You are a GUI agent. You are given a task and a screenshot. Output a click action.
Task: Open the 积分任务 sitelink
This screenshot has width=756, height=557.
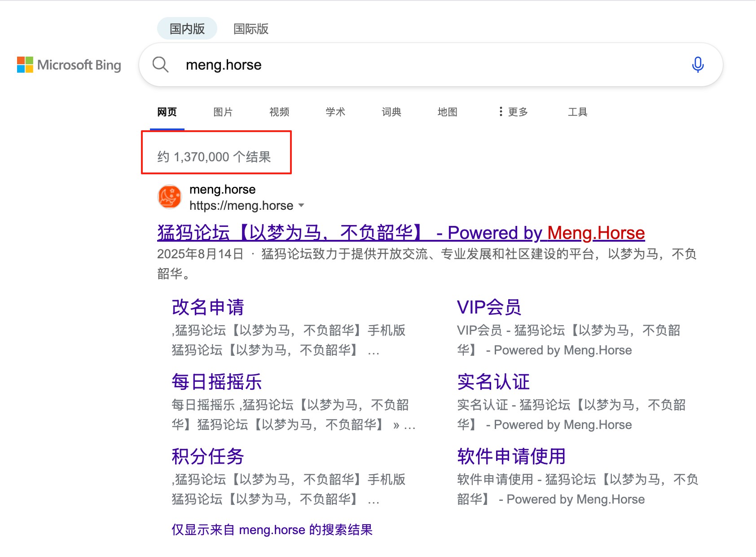208,456
